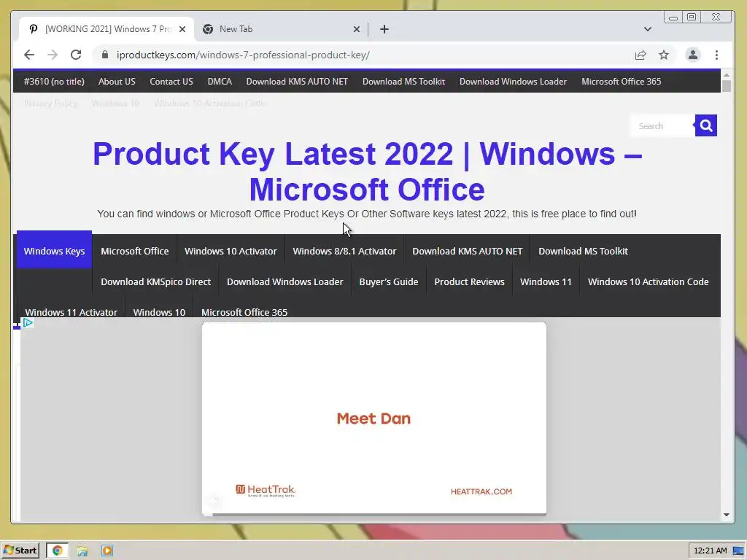Open the About US top link

(x=117, y=82)
